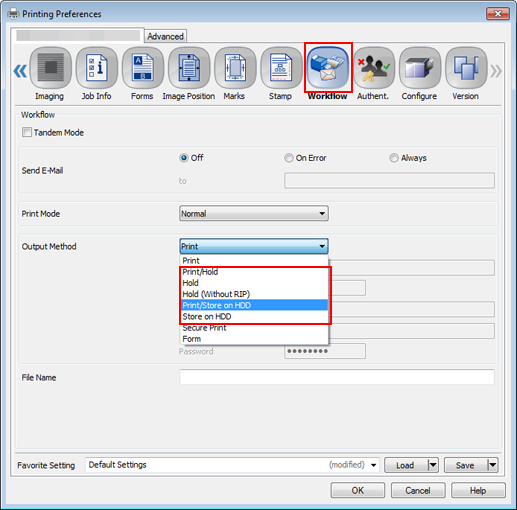Screen dimensions: 517x510
Task: Open the Authent. settings icon
Action: point(374,68)
